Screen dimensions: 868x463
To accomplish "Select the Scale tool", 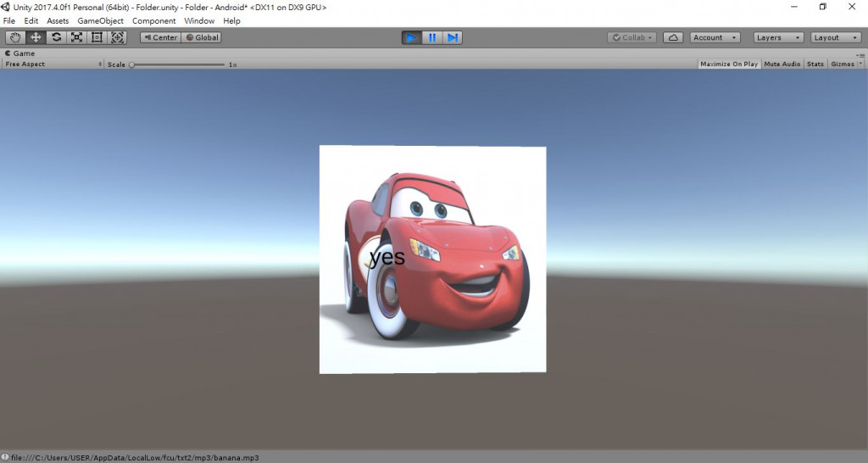I will click(76, 37).
